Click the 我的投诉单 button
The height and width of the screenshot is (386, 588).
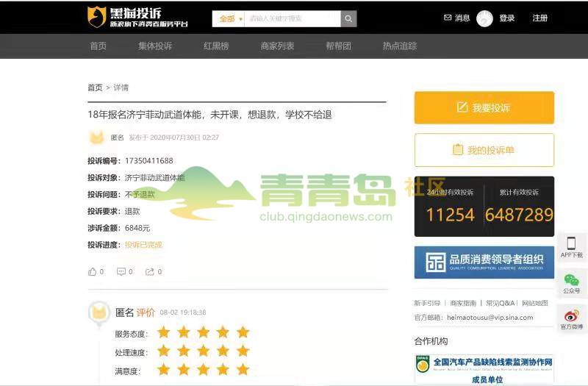(x=484, y=150)
